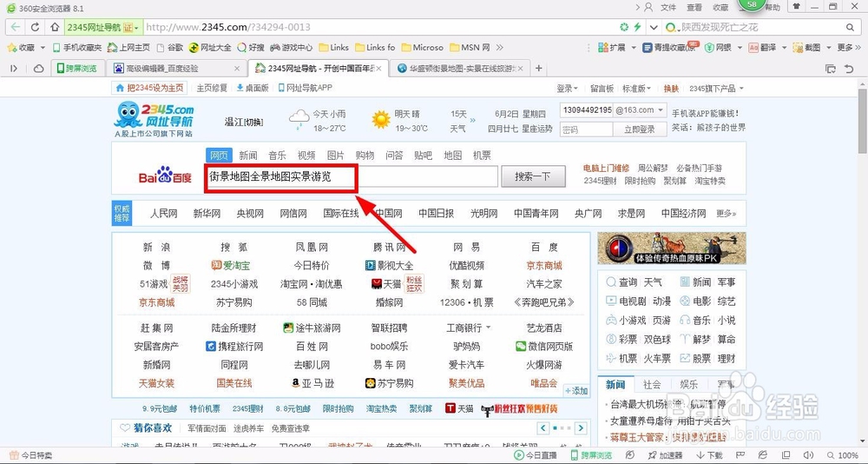The image size is (868, 464).
Task: Expand the address bar history dropdown
Action: 654,27
